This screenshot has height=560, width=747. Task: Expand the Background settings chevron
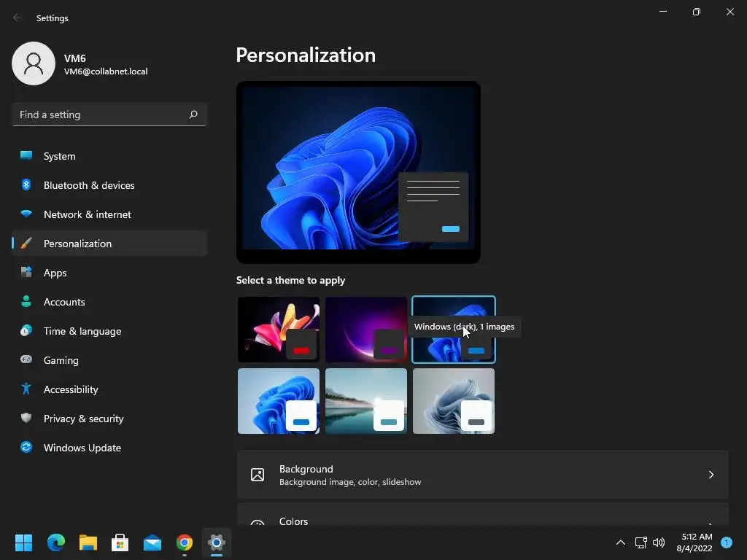click(711, 475)
